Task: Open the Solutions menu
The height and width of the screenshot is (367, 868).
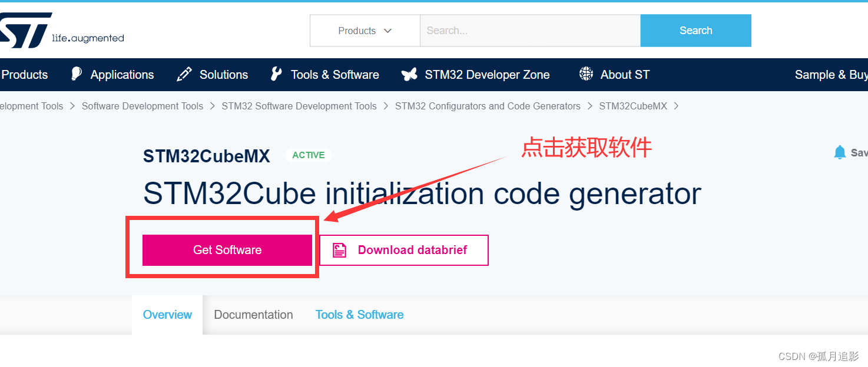Action: (224, 75)
